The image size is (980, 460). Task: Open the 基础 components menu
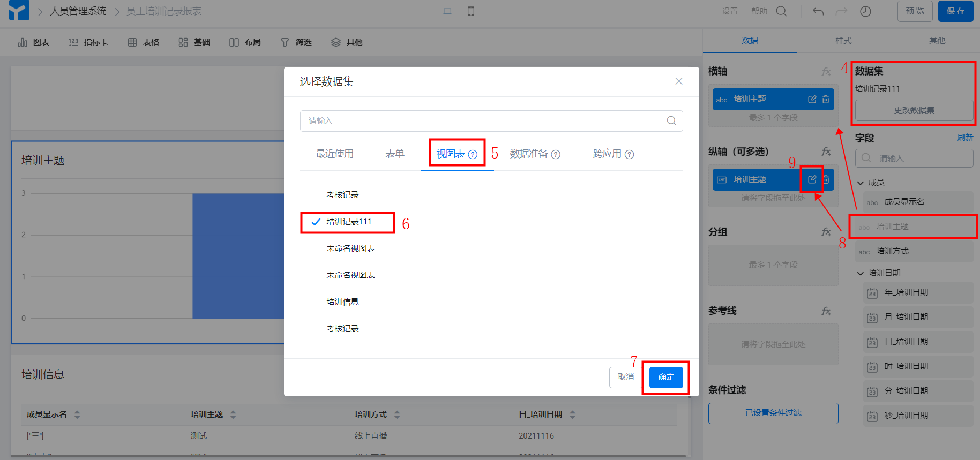pos(194,42)
